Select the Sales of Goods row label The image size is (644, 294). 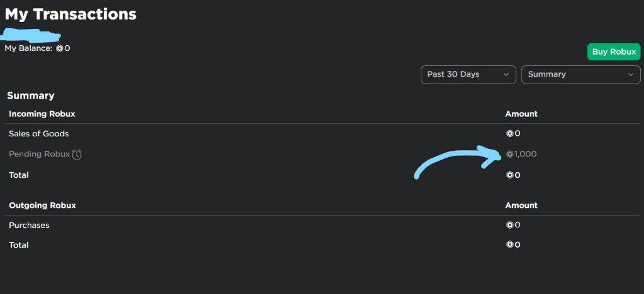(38, 134)
